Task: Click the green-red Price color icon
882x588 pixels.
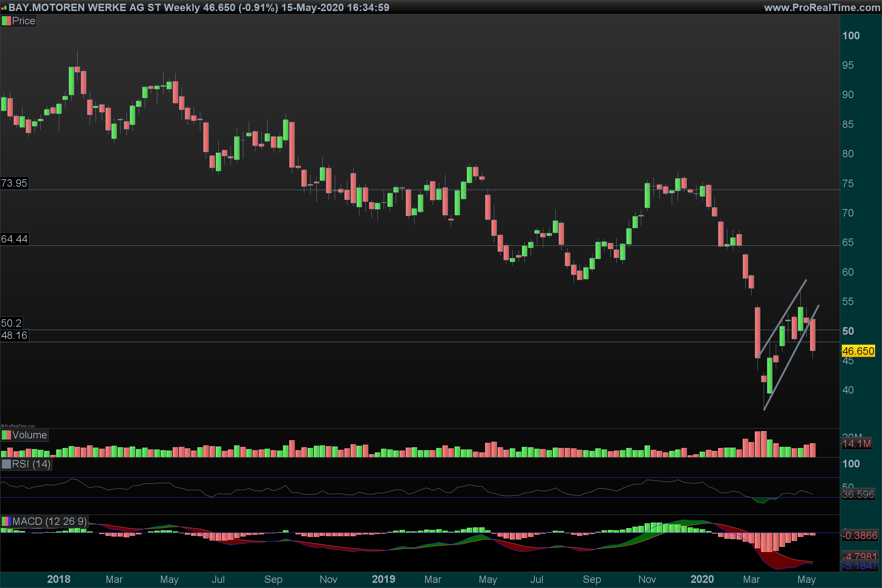Action: [6, 21]
